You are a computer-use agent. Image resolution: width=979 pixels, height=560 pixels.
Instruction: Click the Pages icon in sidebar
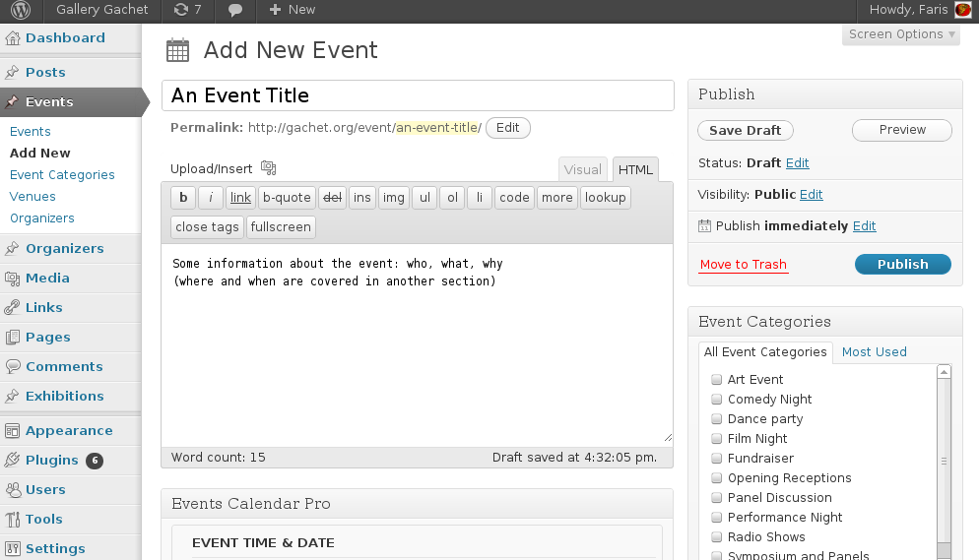(x=12, y=338)
